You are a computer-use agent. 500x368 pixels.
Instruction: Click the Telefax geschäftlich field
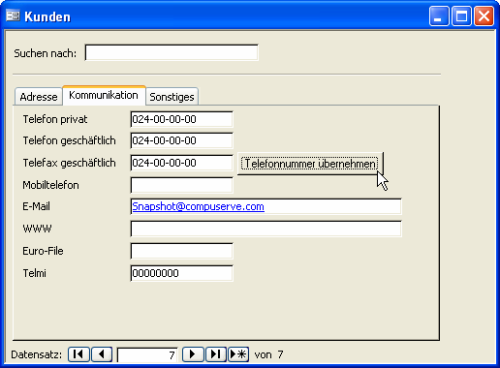[x=182, y=163]
